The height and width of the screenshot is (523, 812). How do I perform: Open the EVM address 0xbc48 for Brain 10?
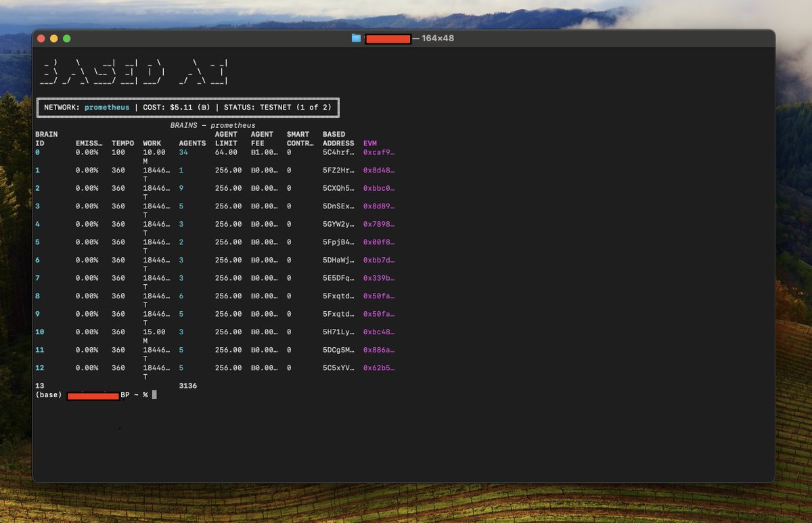coord(378,332)
